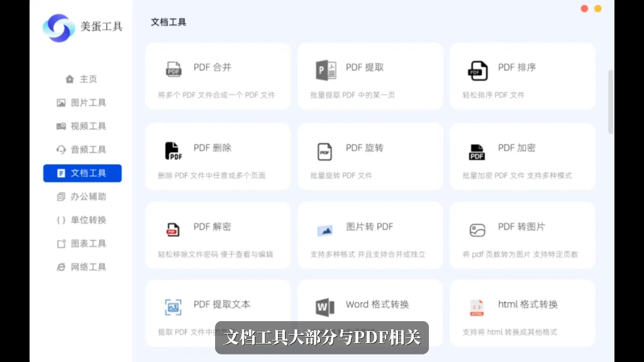
Task: Select the PDF 合并 tool icon
Action: coord(173,69)
